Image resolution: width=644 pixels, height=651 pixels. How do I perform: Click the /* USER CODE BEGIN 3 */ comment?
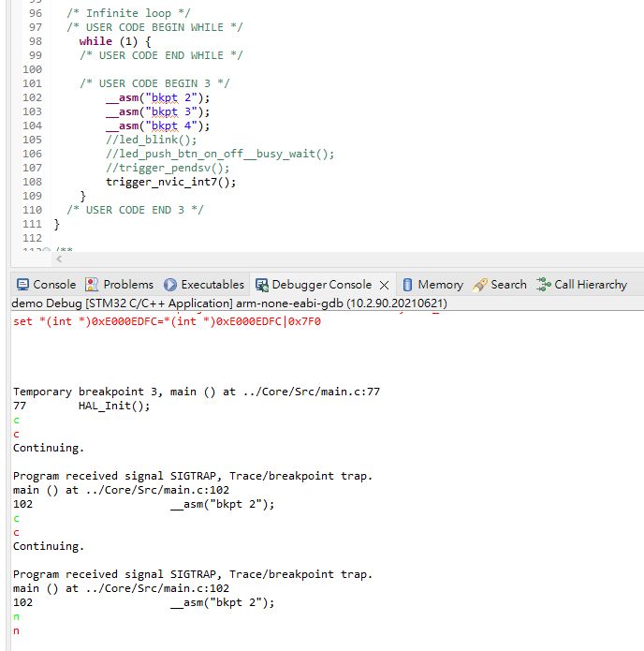pyautogui.click(x=154, y=83)
